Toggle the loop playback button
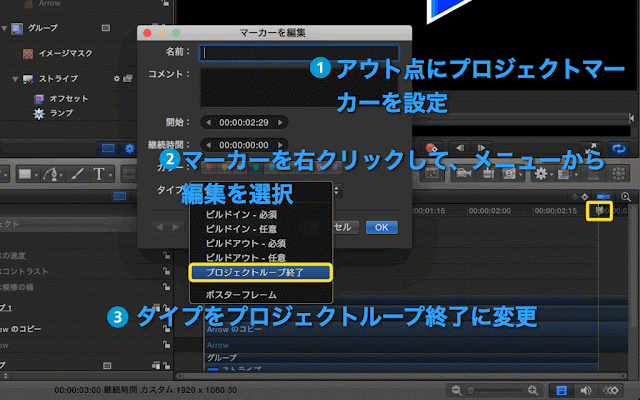This screenshot has height=400, width=640. 619,149
